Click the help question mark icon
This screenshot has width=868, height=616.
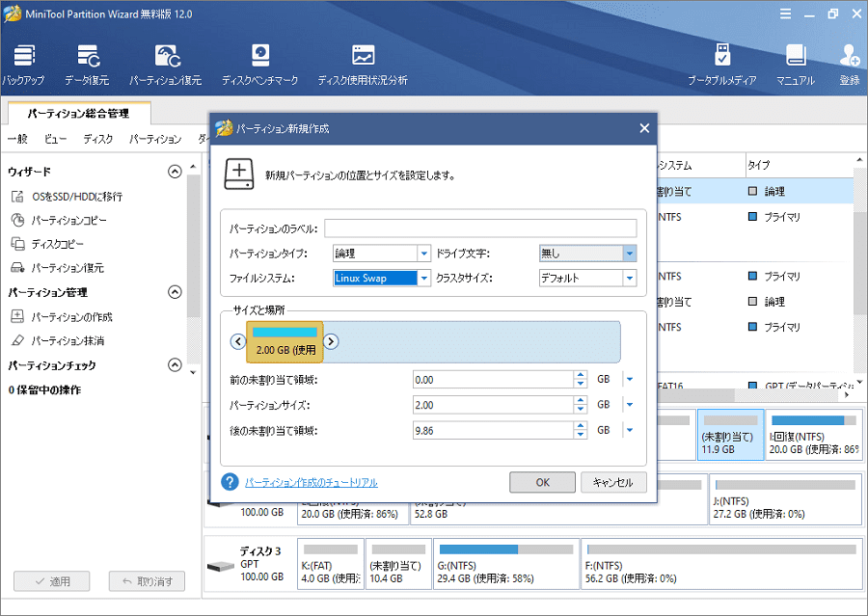click(230, 482)
